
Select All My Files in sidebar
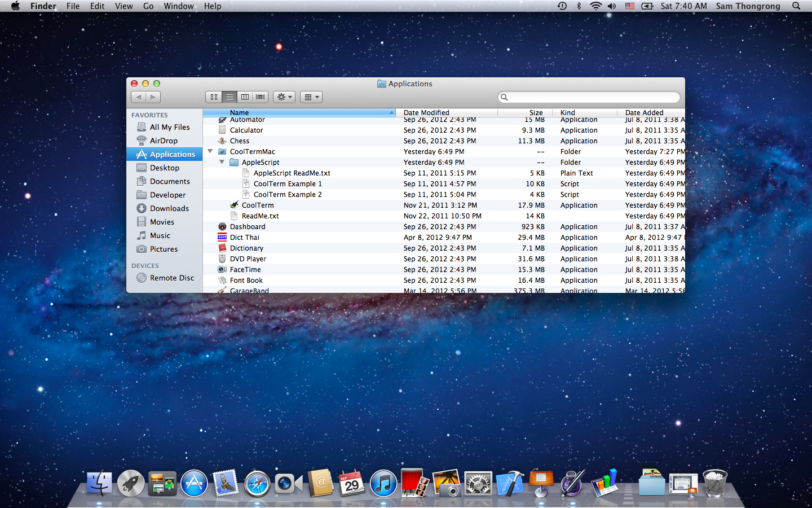tap(165, 127)
